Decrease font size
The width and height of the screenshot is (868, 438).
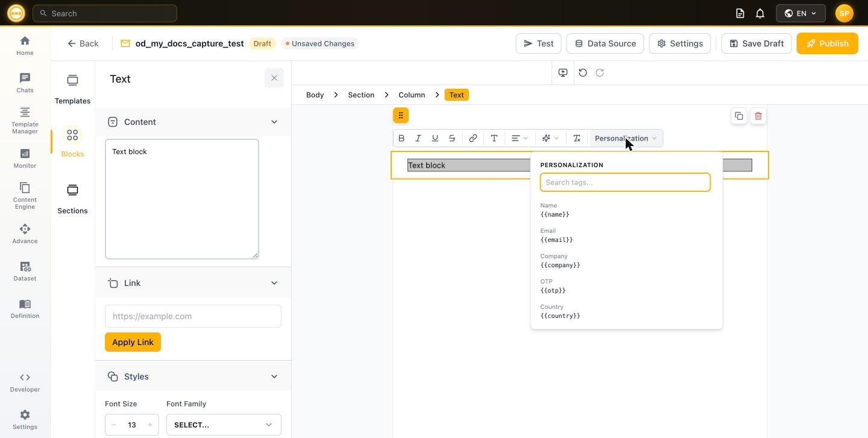[113, 425]
